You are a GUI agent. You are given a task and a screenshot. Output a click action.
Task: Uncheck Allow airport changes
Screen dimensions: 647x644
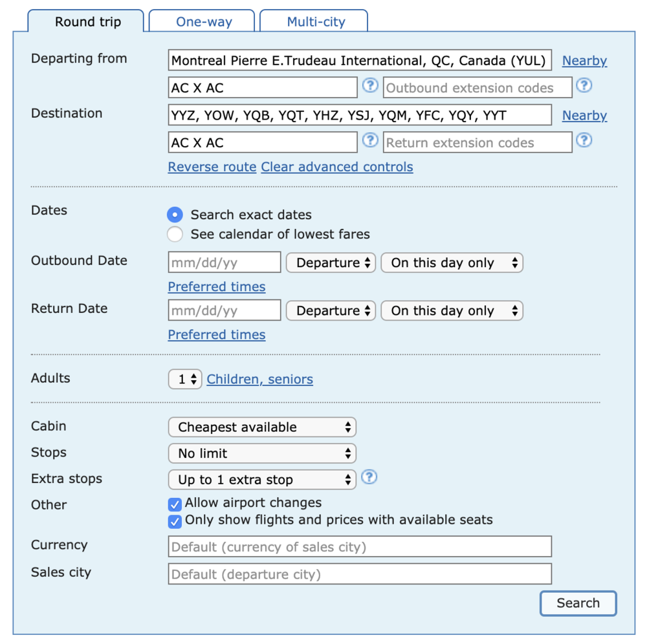pos(175,504)
